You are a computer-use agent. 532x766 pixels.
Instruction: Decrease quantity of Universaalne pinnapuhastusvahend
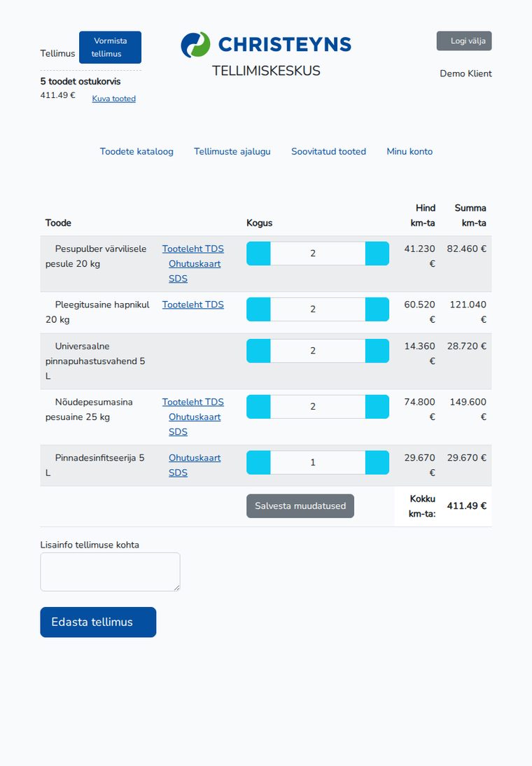258,351
